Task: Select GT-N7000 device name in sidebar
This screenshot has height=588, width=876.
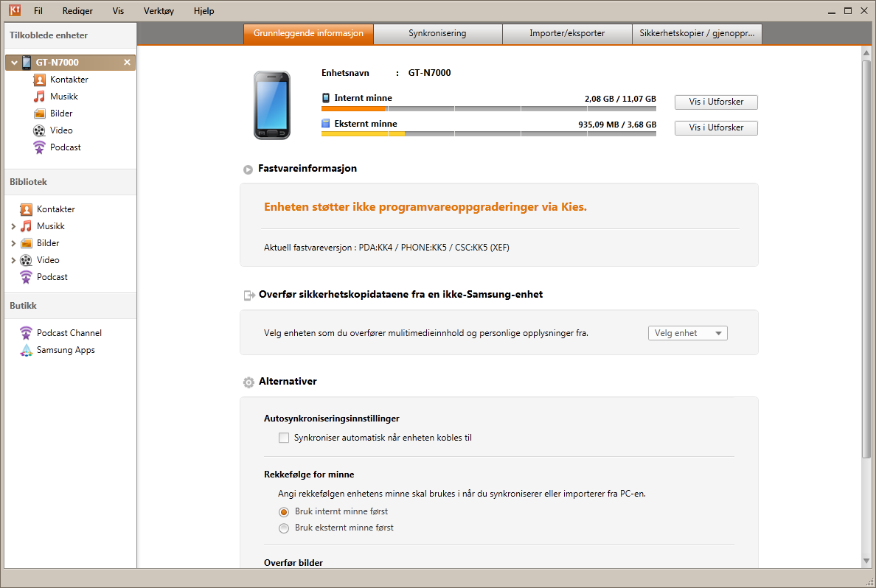Action: pyautogui.click(x=57, y=63)
